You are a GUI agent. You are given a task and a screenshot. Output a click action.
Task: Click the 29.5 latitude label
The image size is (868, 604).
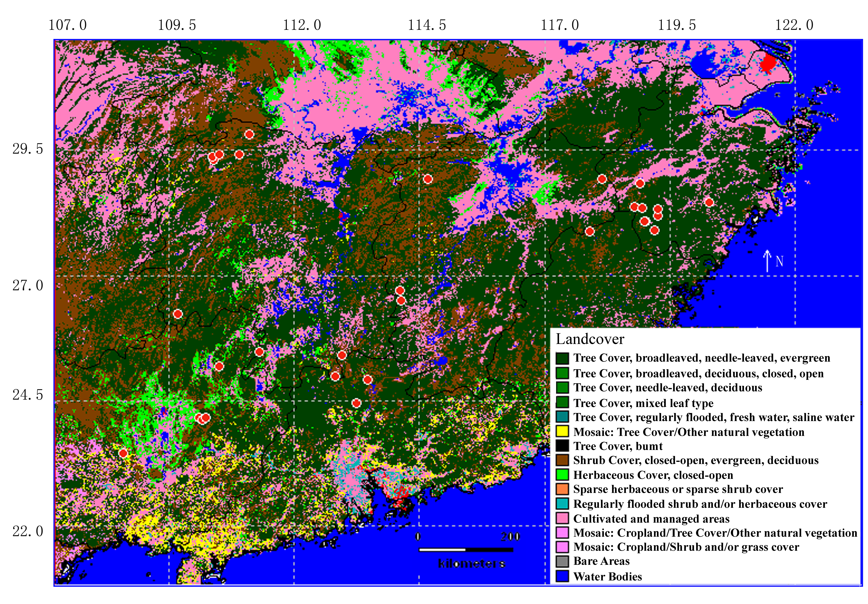[x=28, y=149]
